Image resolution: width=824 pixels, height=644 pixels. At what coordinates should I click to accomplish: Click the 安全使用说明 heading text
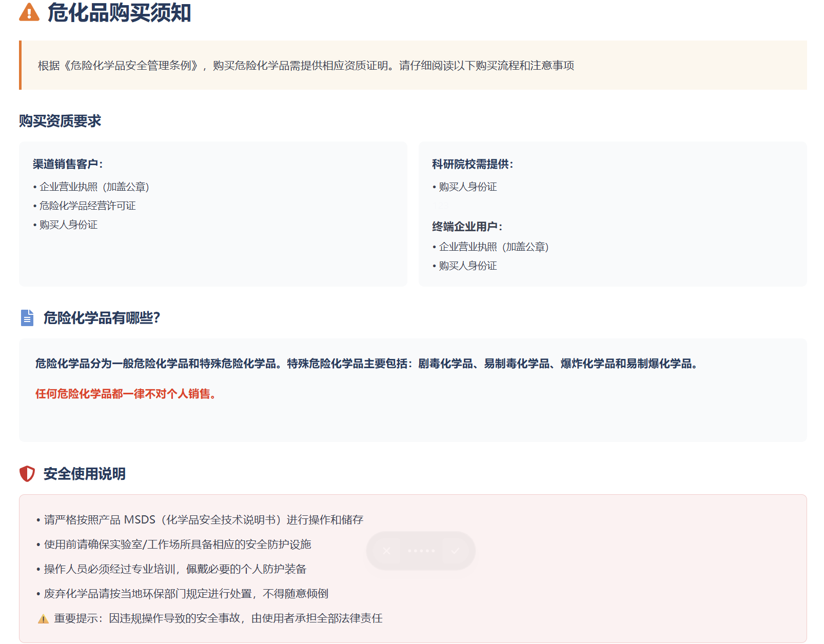click(85, 474)
